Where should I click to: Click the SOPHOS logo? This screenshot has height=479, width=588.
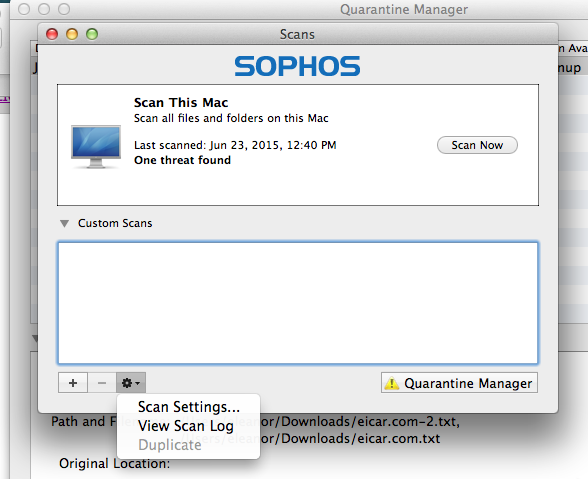coord(297,66)
